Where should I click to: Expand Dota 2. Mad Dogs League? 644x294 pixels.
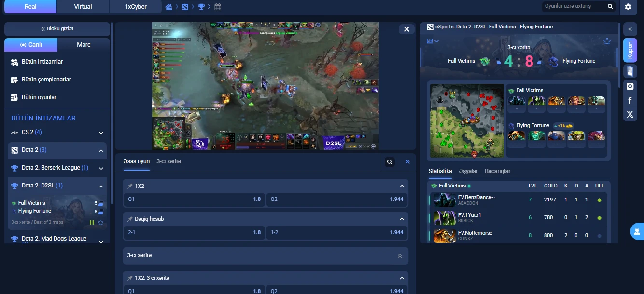point(101,241)
